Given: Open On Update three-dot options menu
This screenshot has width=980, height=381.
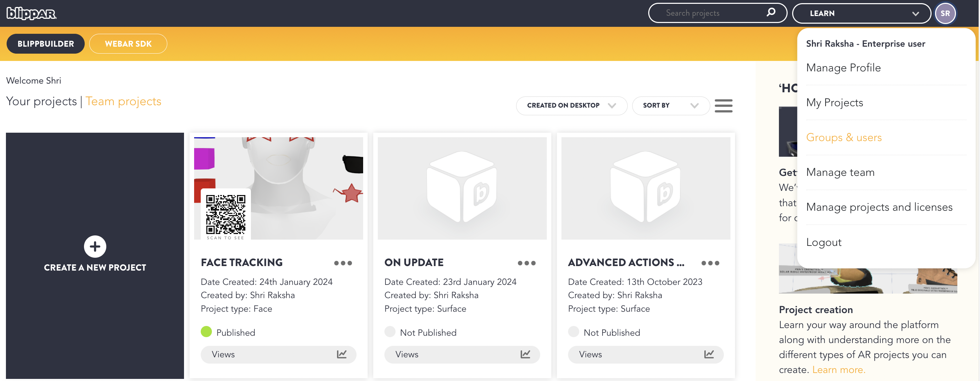Looking at the screenshot, I should point(526,263).
